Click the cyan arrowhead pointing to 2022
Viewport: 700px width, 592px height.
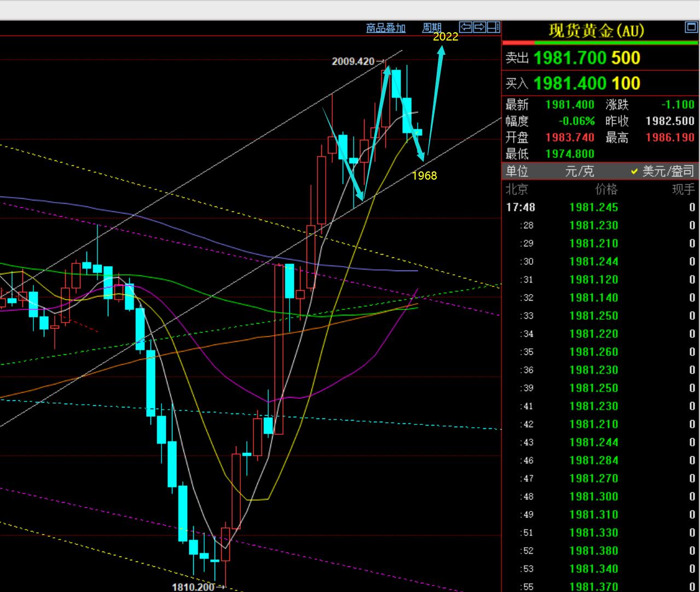pyautogui.click(x=441, y=49)
